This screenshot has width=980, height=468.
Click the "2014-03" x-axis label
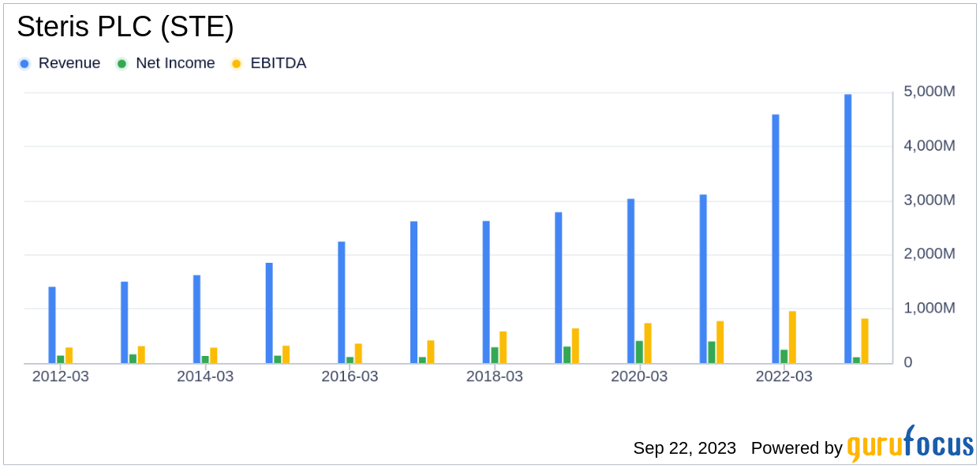click(x=205, y=376)
